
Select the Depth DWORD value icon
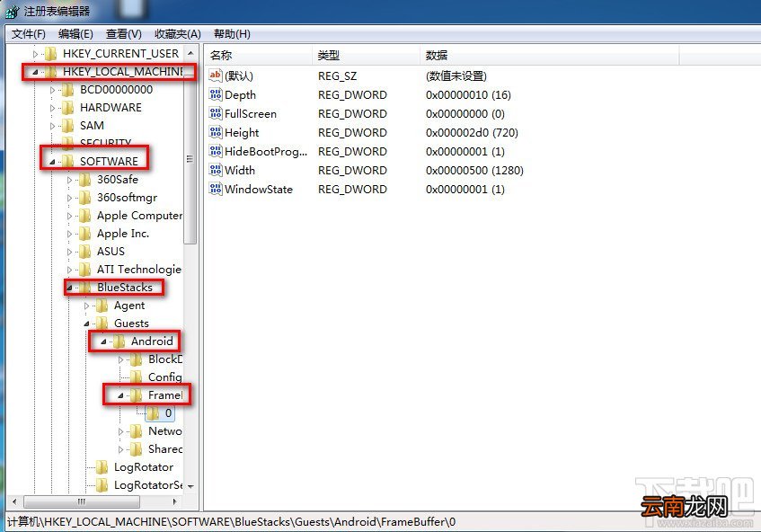216,94
